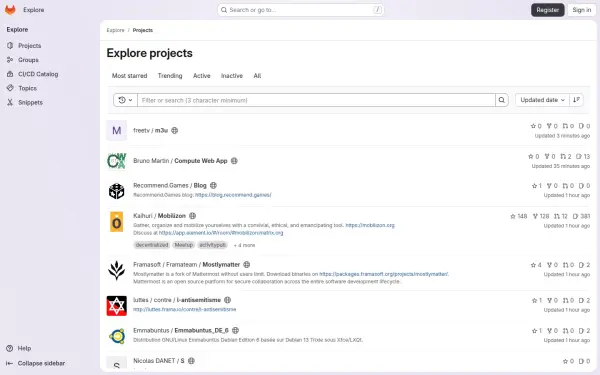Open the app.element.io Mobilizon discussion link

(221, 233)
